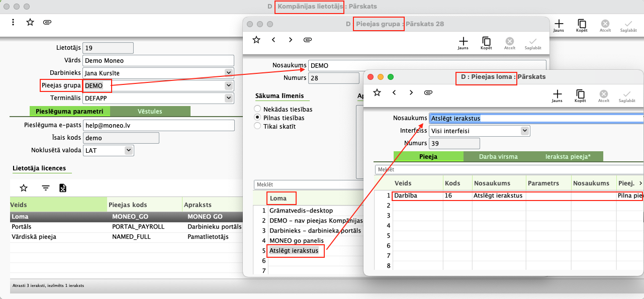This screenshot has height=299, width=644.
Task: Select the Tikai skatīt radio button
Action: pos(257,126)
